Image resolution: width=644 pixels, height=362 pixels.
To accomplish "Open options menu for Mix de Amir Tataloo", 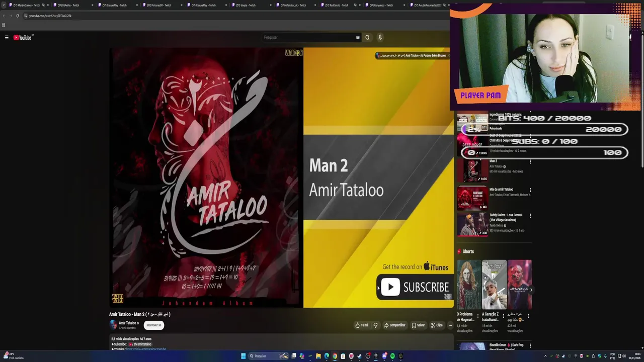I will (x=530, y=190).
